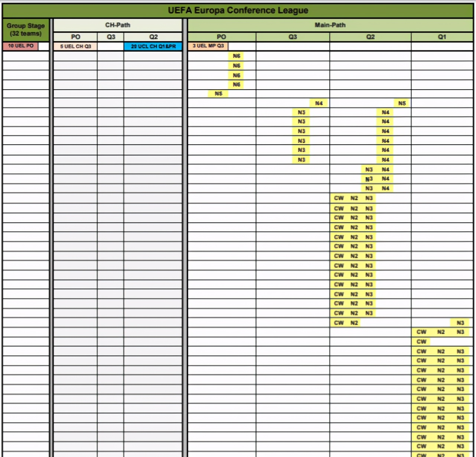Click the only N5 cell in Main-Path Q2 column
The image size is (476, 457).
pyautogui.click(x=402, y=103)
